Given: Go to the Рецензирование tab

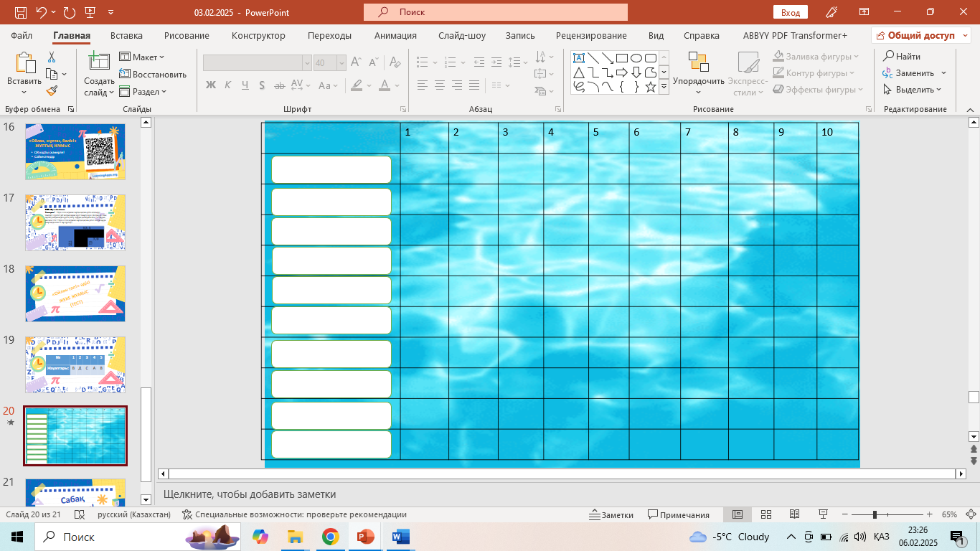Looking at the screenshot, I should click(x=591, y=35).
